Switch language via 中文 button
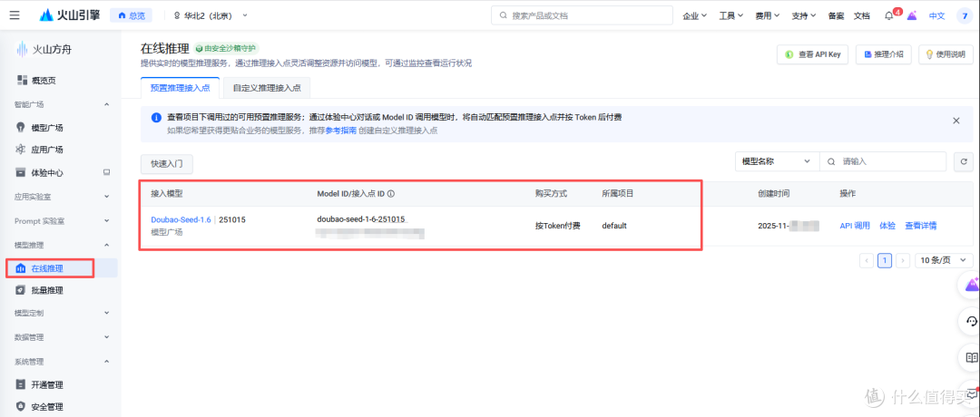Screen dimensions: 980x417 point(936,16)
